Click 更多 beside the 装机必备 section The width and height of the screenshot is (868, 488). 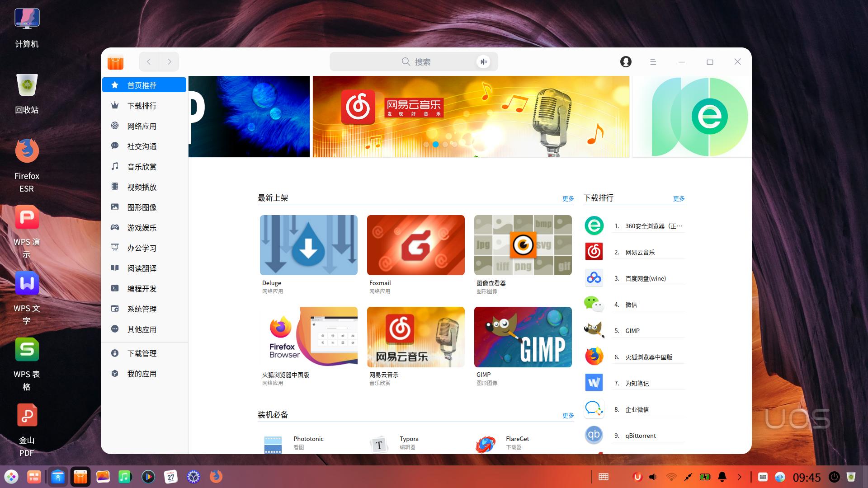pos(567,415)
